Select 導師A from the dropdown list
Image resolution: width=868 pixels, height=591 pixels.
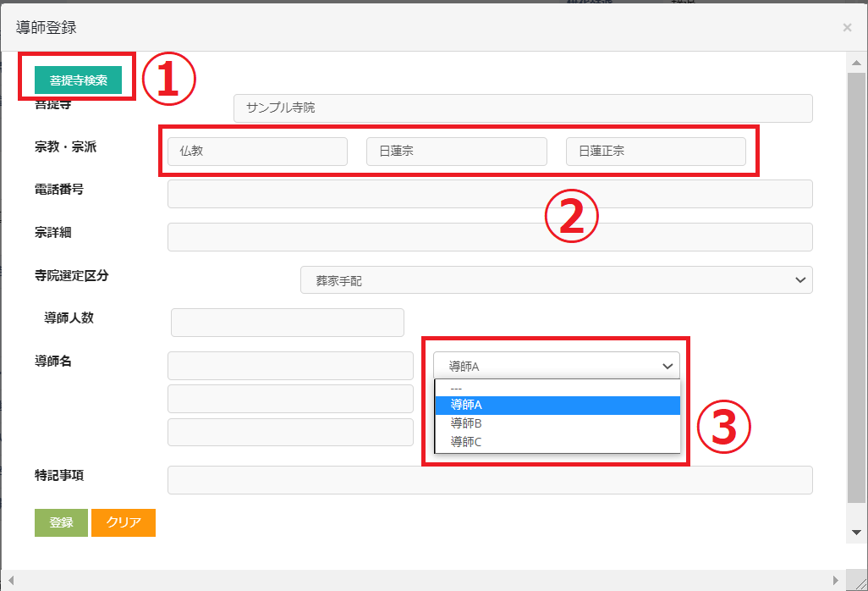point(557,405)
